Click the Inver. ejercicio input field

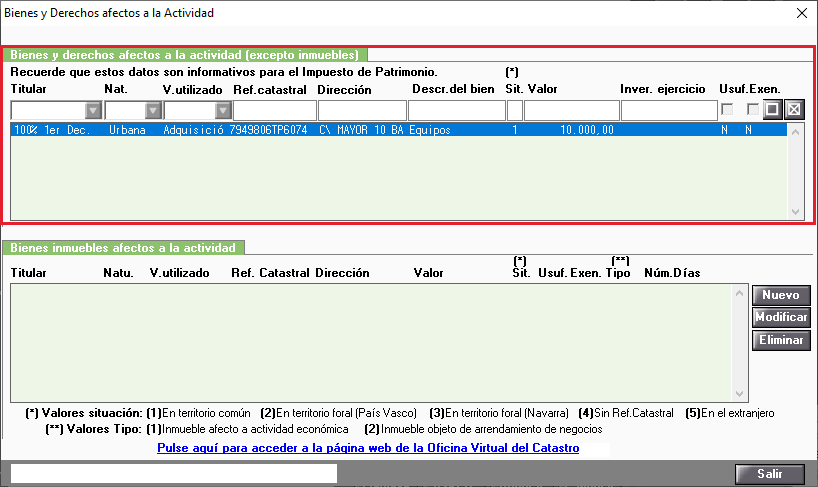pos(669,111)
